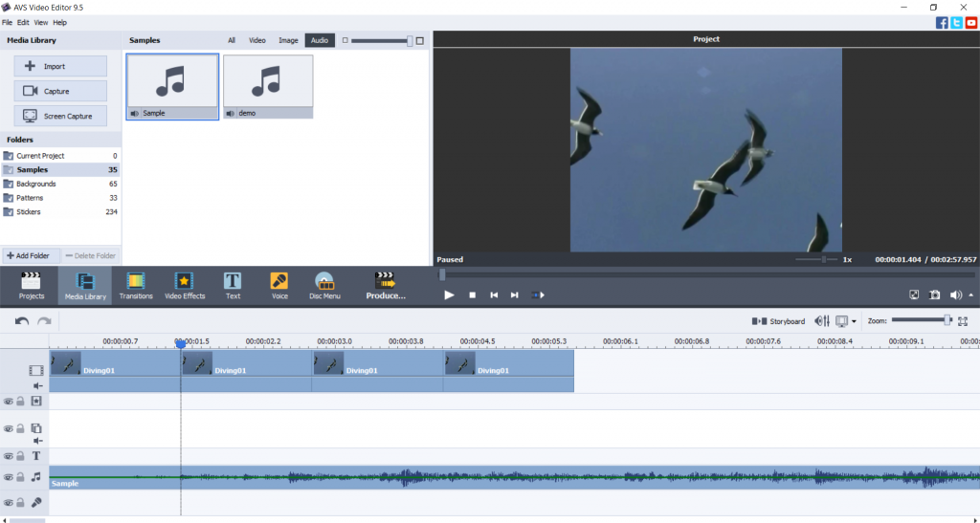Switch preview to full screen
The image size is (980, 523).
point(914,295)
